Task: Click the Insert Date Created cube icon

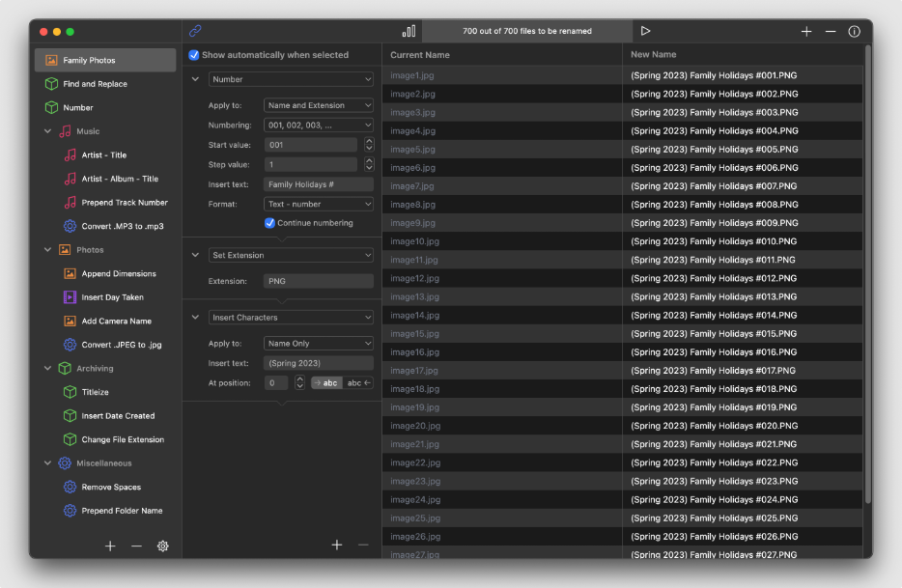Action: pyautogui.click(x=70, y=415)
